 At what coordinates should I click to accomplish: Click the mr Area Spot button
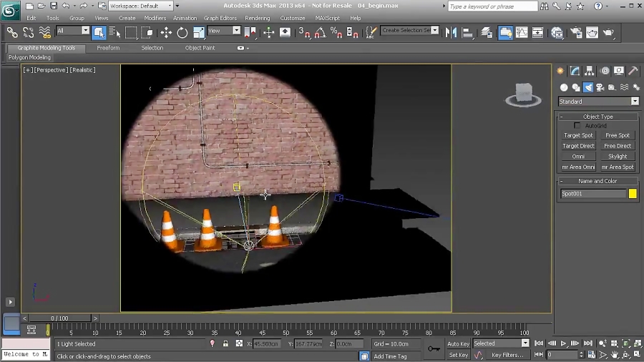click(618, 167)
